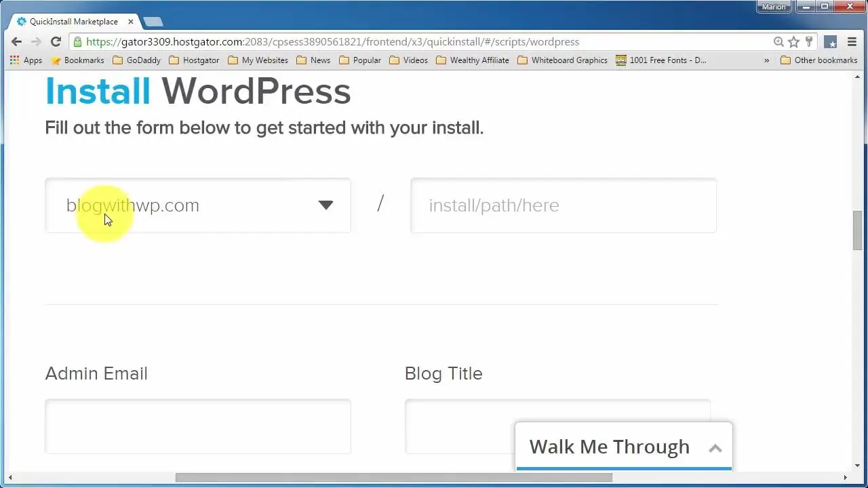
Task: Close the QuickInstall Marketplace tab
Action: pos(131,22)
